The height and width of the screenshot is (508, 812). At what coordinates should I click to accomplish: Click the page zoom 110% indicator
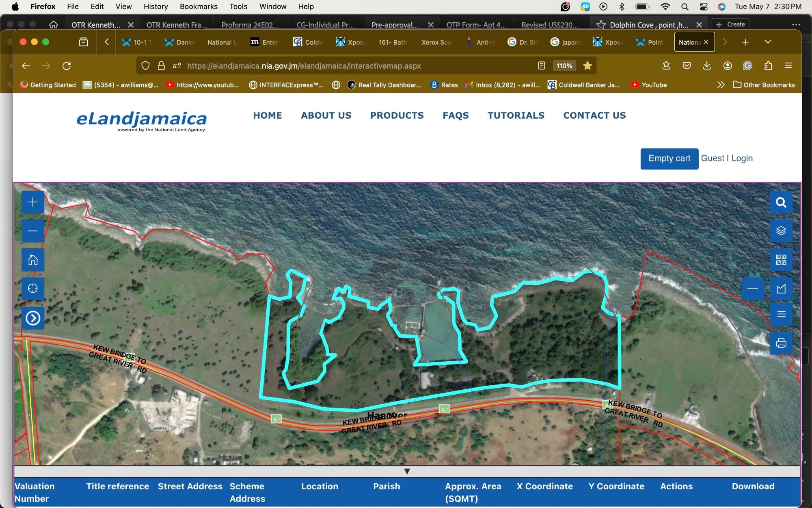tap(564, 66)
